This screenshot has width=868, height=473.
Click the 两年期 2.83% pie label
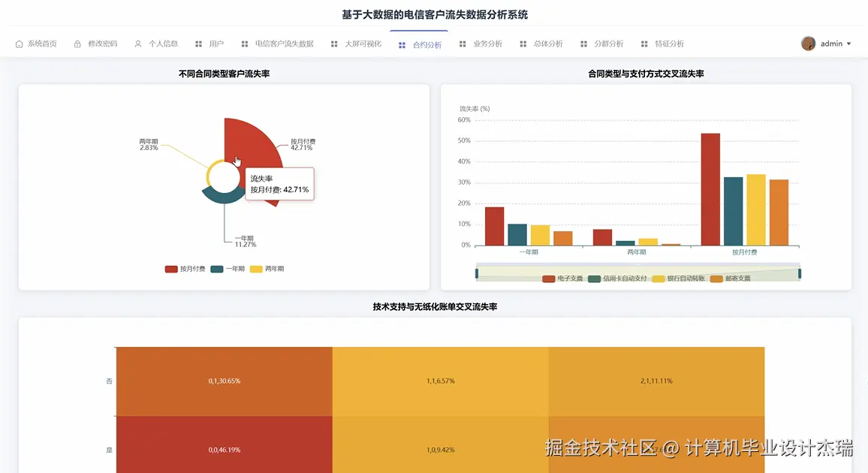[x=149, y=144]
